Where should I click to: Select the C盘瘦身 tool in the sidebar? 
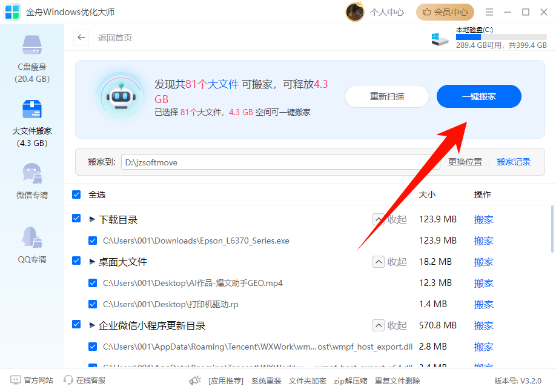32,59
